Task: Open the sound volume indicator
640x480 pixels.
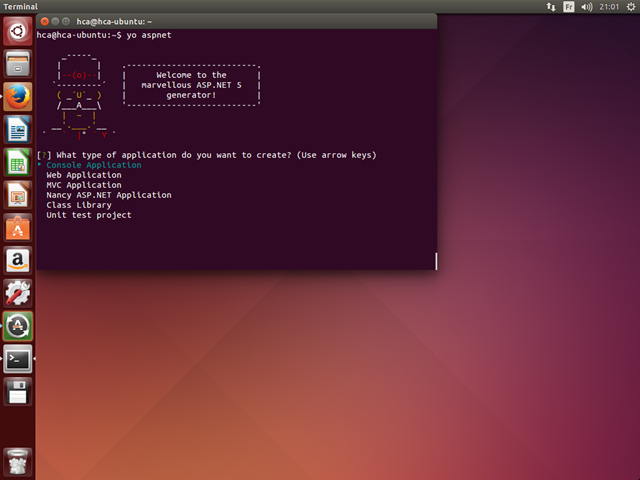Action: (587, 7)
